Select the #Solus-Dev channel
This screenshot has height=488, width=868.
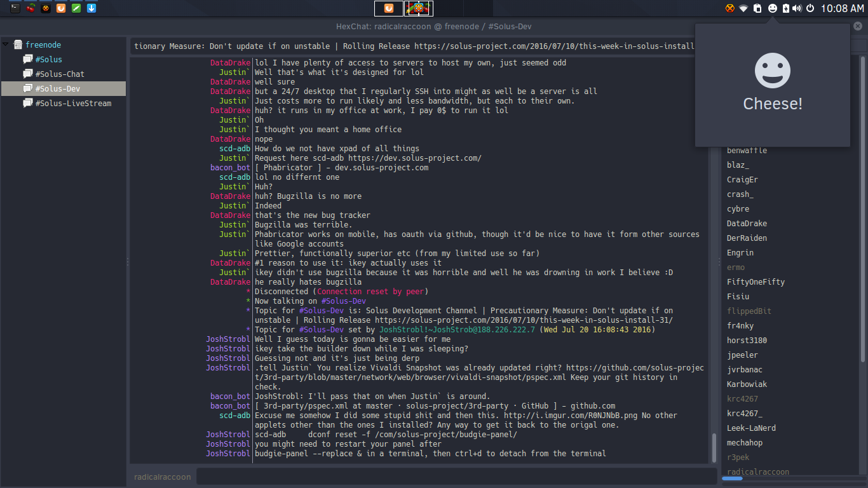click(64, 88)
